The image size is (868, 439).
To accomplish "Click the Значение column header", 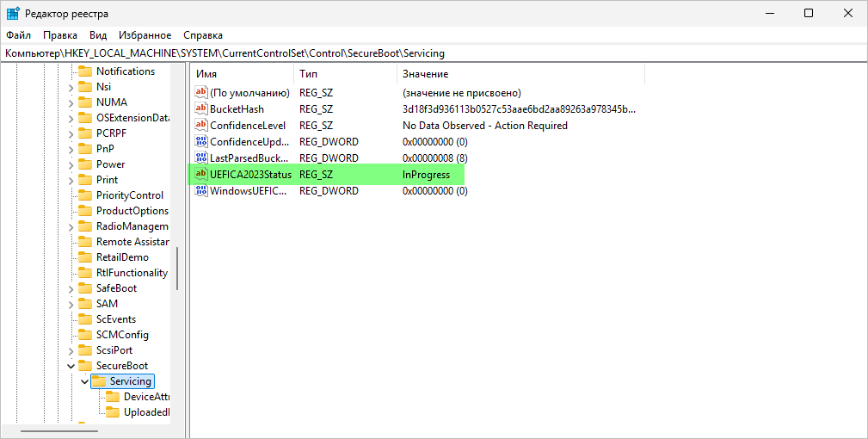I will 521,74.
